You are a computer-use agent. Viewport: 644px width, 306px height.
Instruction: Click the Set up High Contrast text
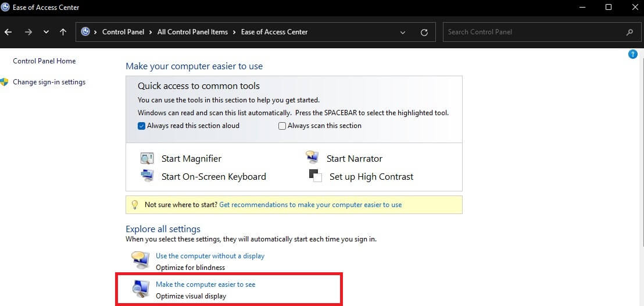click(x=372, y=177)
